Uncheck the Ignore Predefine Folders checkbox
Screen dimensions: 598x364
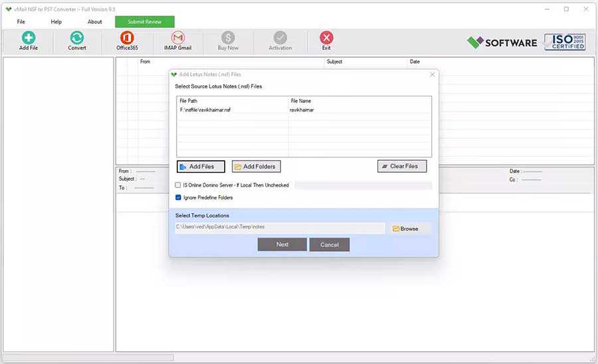(x=178, y=197)
